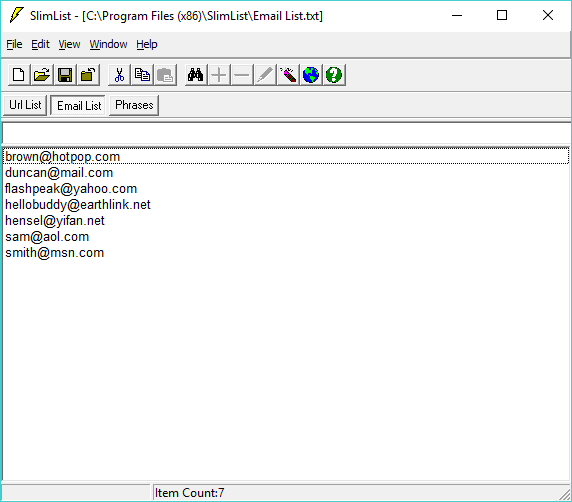Image resolution: width=572 pixels, height=502 pixels.
Task: Open Find with the binoculars icon
Action: 196,75
